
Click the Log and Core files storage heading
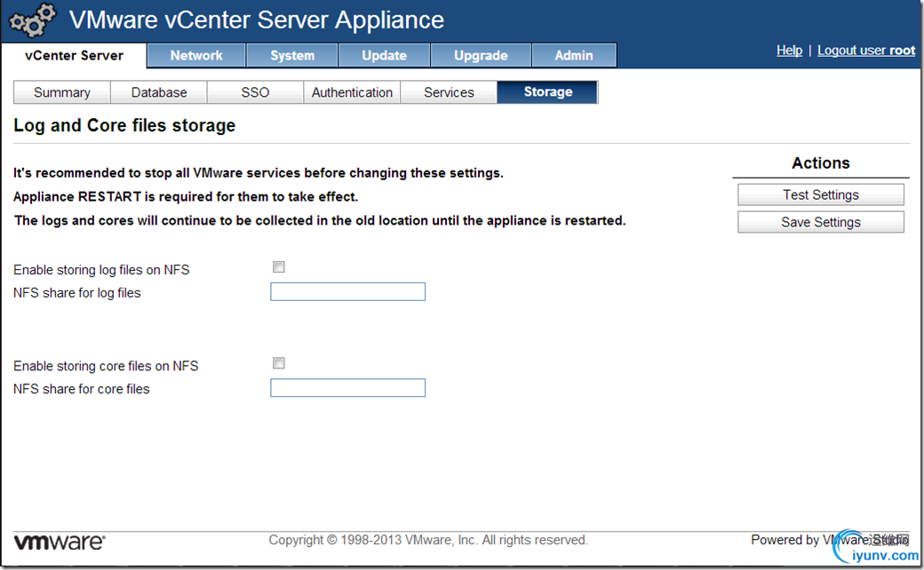click(124, 125)
